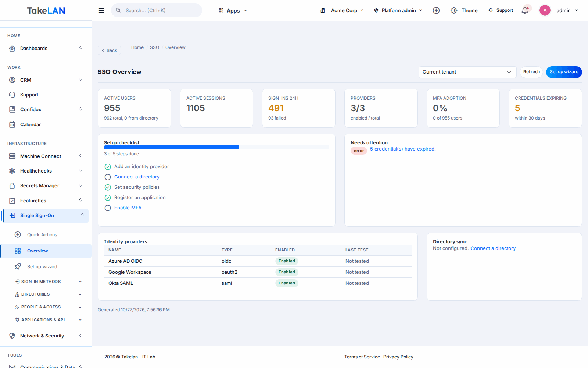Open the notifications bell icon

(525, 10)
